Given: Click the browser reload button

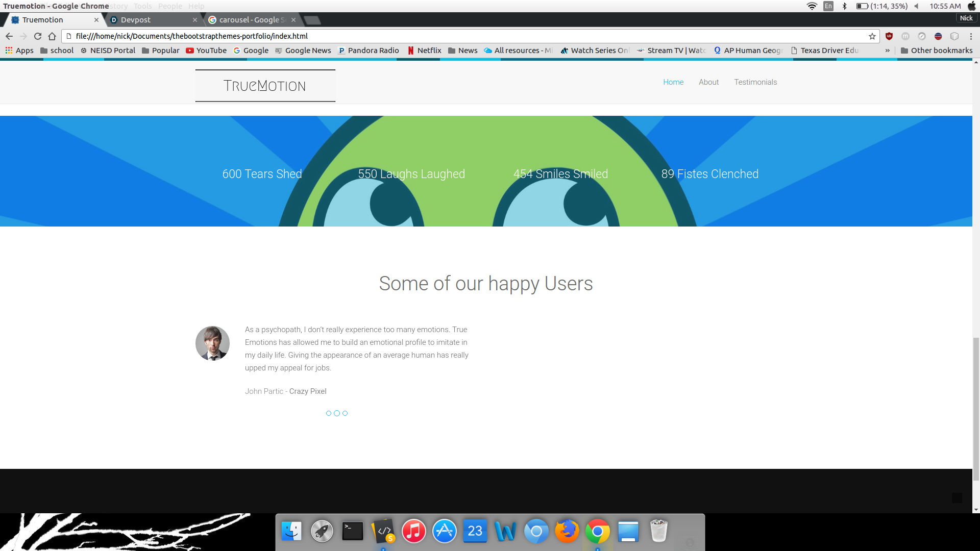Looking at the screenshot, I should point(37,36).
